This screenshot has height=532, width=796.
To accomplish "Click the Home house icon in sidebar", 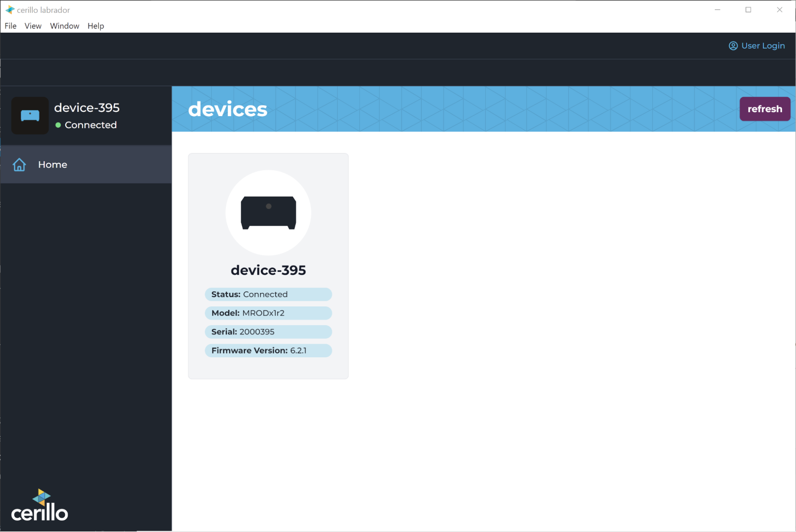I will tap(19, 165).
